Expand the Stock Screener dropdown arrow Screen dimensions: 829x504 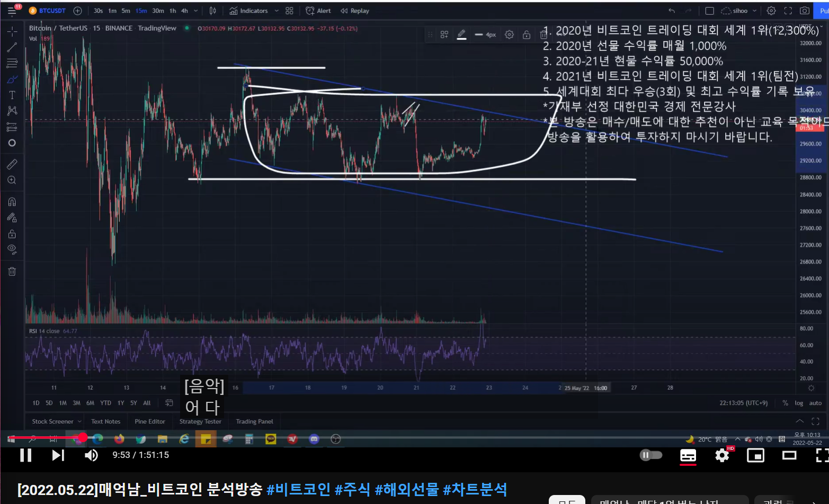[x=79, y=421]
